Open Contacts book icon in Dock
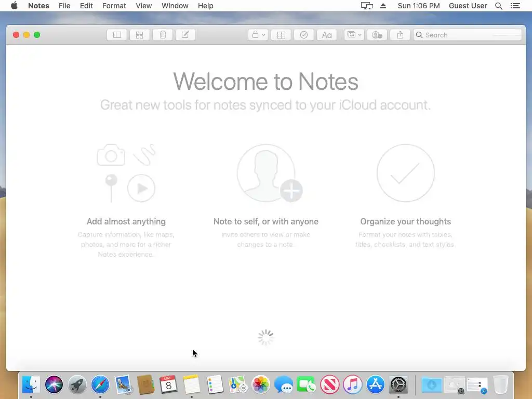Screen dimensions: 532x399 pos(146,385)
